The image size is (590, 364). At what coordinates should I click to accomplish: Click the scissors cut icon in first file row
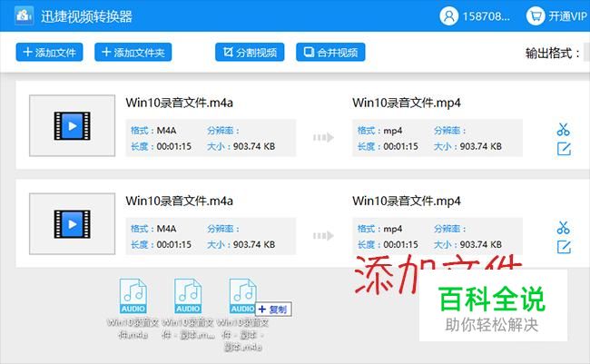[564, 130]
